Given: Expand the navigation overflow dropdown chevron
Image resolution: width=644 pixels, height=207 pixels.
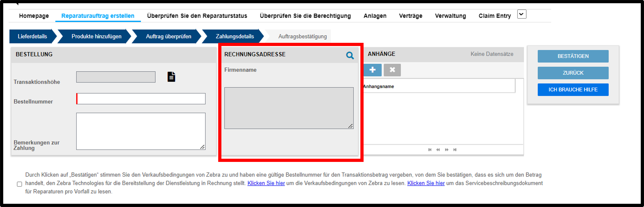Looking at the screenshot, I should coord(522,14).
